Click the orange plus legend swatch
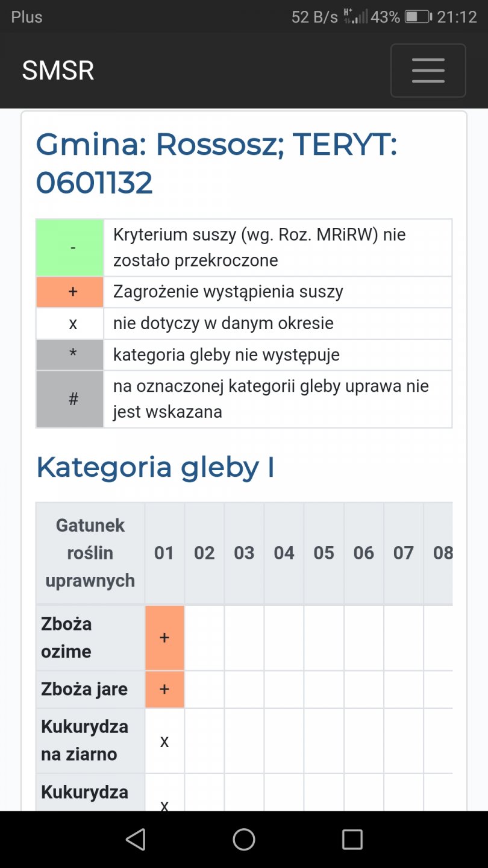The width and height of the screenshot is (488, 868). click(70, 292)
